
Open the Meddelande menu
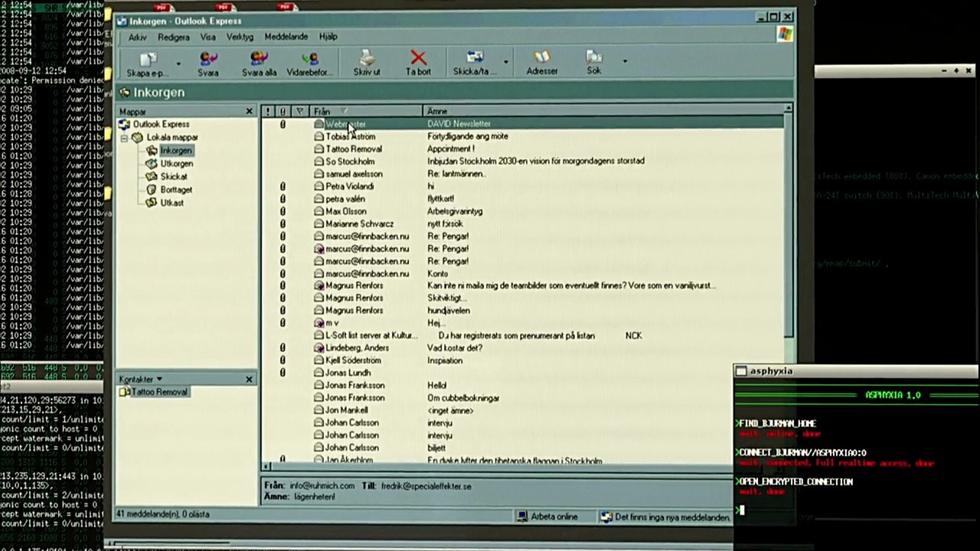click(286, 37)
